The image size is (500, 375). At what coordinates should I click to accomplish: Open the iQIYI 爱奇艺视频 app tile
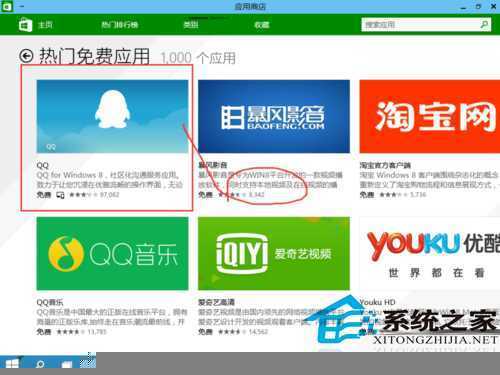click(x=274, y=253)
